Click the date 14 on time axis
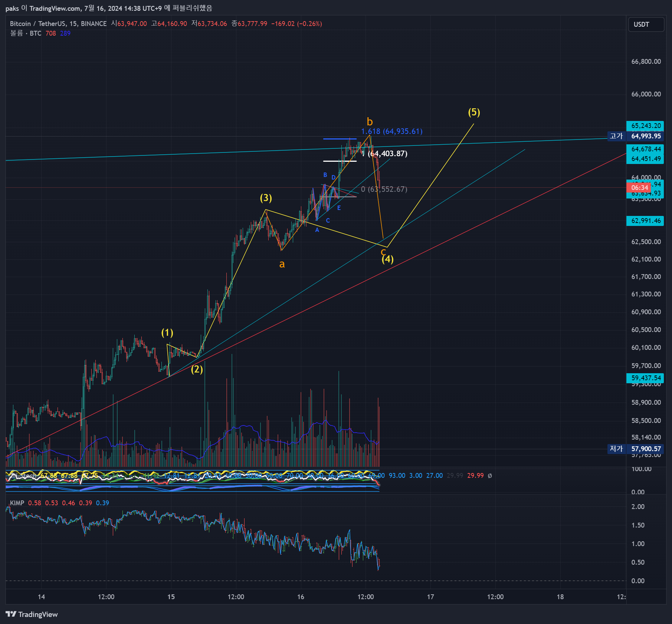The image size is (672, 624). coord(41,597)
